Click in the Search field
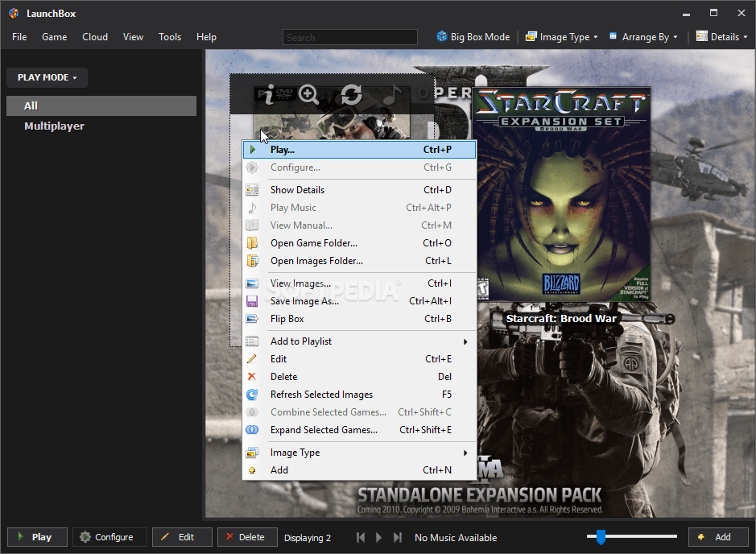Viewport: 756px width, 554px height. point(350,37)
